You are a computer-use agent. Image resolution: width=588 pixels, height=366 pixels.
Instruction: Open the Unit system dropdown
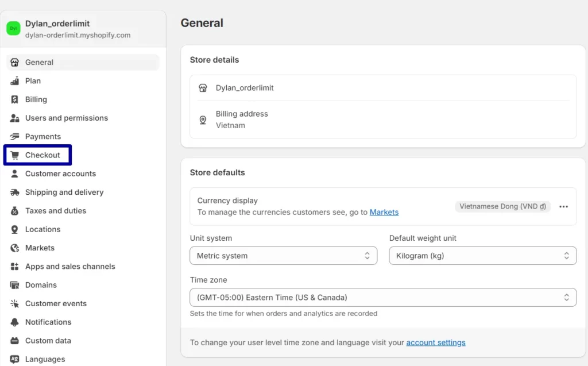(x=284, y=256)
